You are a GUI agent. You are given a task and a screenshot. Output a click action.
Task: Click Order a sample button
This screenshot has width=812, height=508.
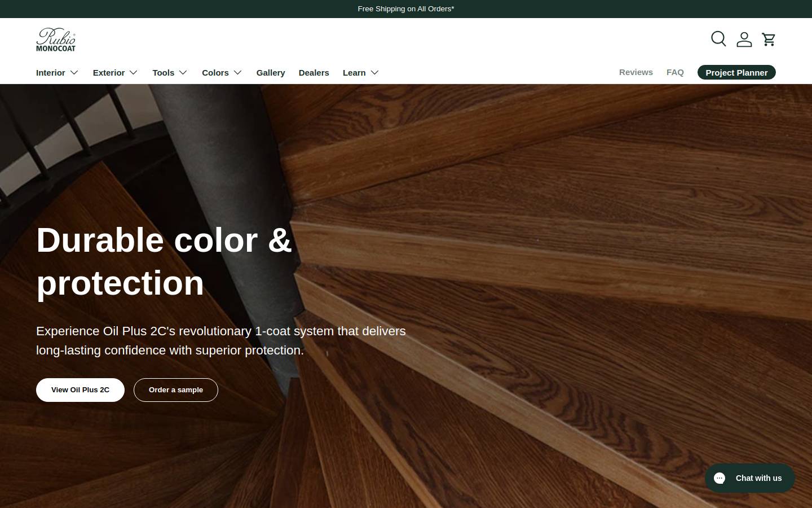tap(176, 390)
